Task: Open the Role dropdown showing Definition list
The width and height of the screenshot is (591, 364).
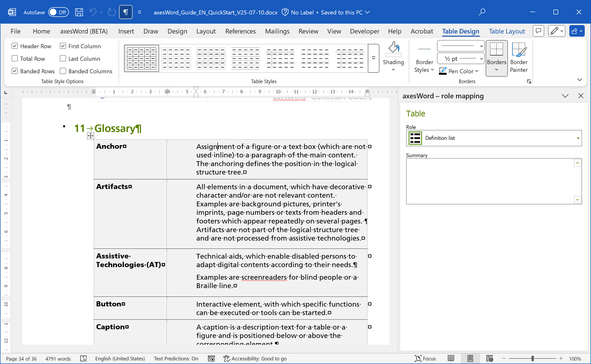Action: [x=494, y=138]
